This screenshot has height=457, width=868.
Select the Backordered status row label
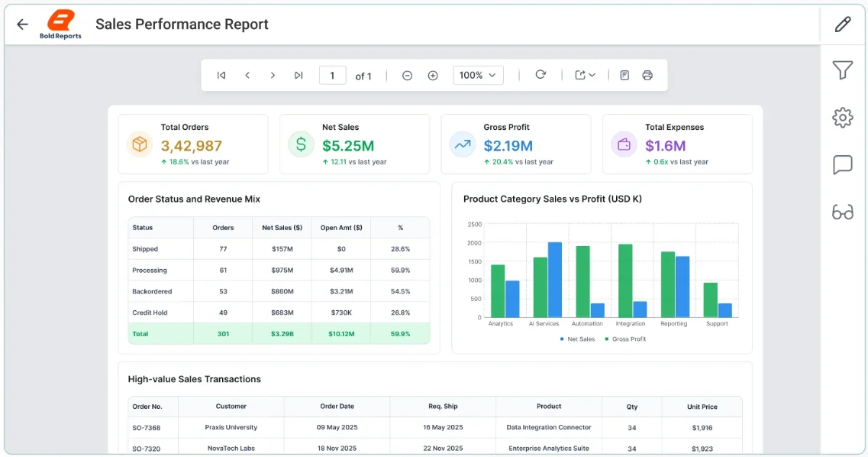[x=152, y=291]
